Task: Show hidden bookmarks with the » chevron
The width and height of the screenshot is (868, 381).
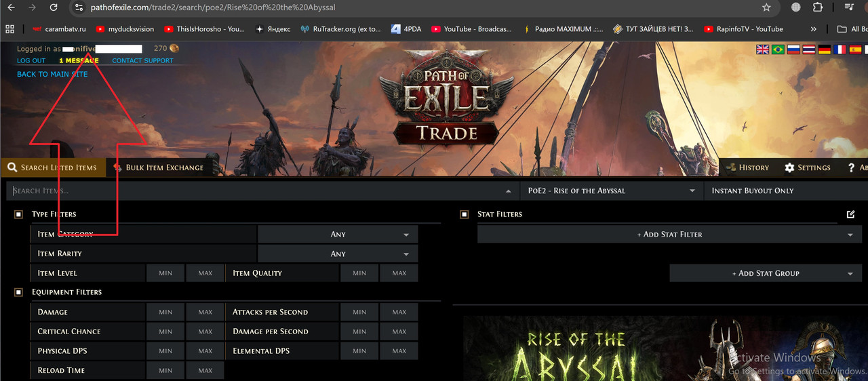Action: (x=814, y=29)
